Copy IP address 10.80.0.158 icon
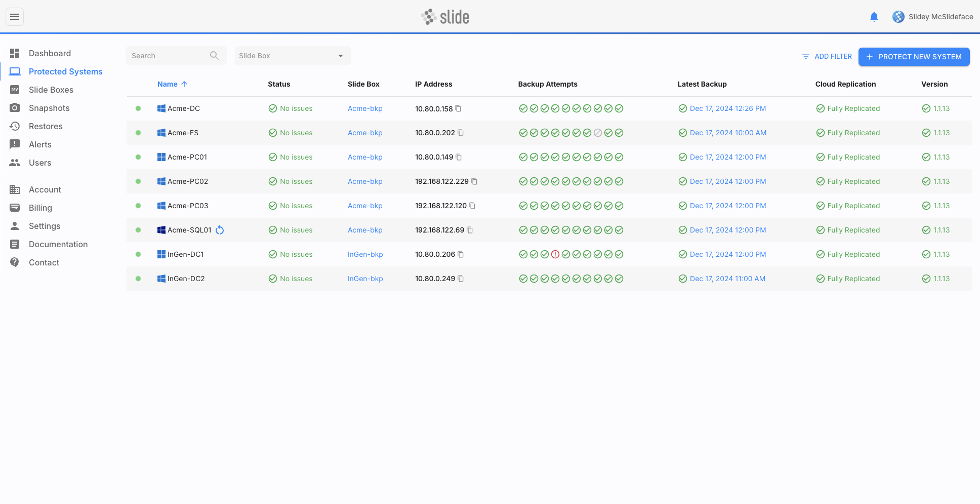Screen dimensions: 980x504 [x=458, y=108]
